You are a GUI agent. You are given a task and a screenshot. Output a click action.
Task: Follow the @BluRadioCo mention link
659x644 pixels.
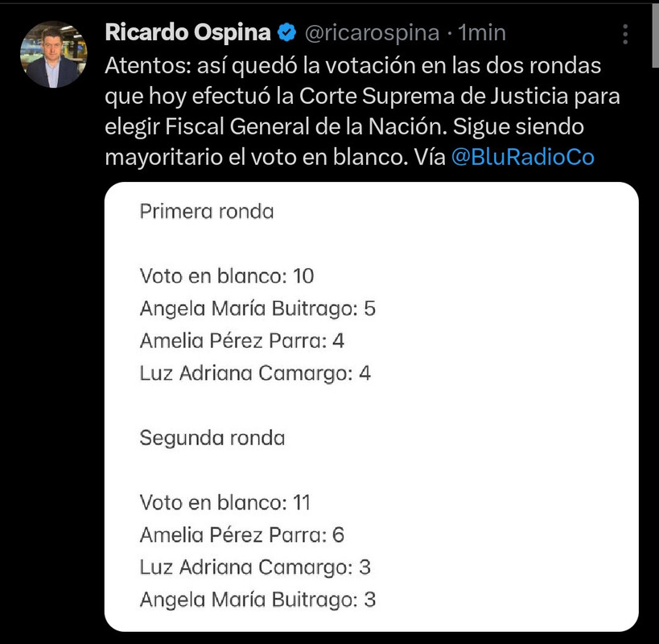[x=523, y=157]
